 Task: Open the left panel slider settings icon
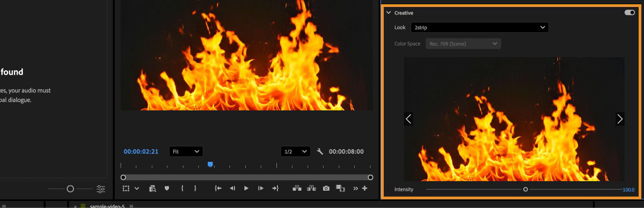(x=101, y=189)
